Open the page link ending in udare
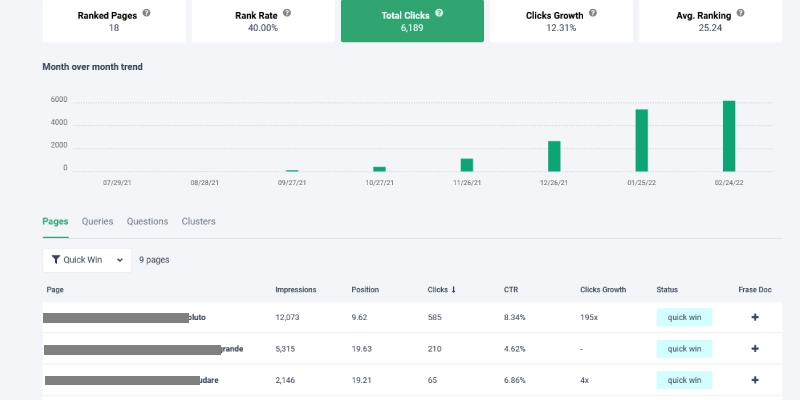The height and width of the screenshot is (400, 800). 132,380
